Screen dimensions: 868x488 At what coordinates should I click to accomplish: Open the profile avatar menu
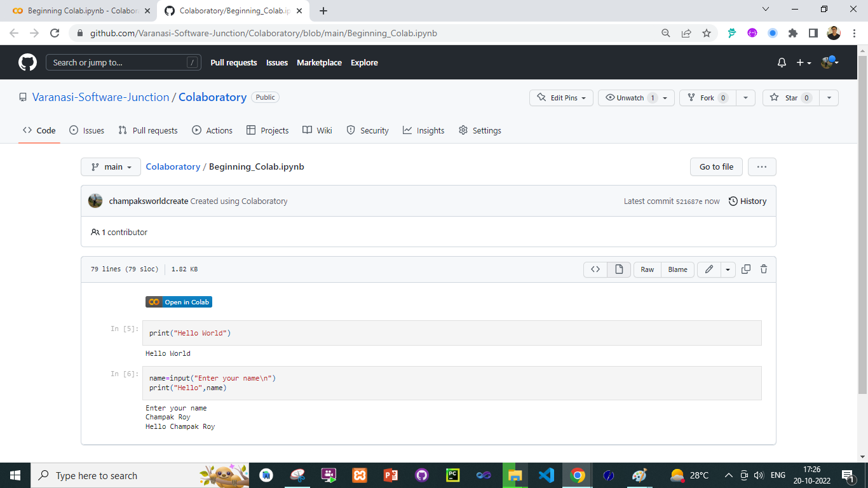coord(830,62)
